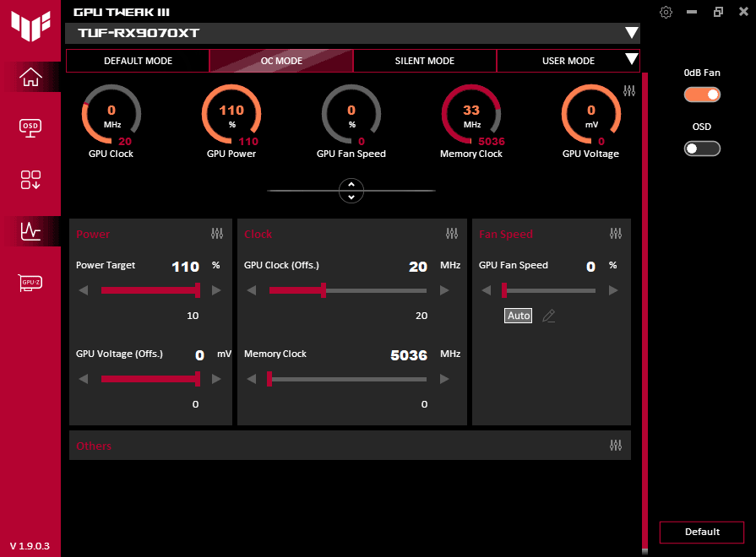The width and height of the screenshot is (756, 557).
Task: Edit the fan curve with the pencil icon
Action: pyautogui.click(x=548, y=315)
